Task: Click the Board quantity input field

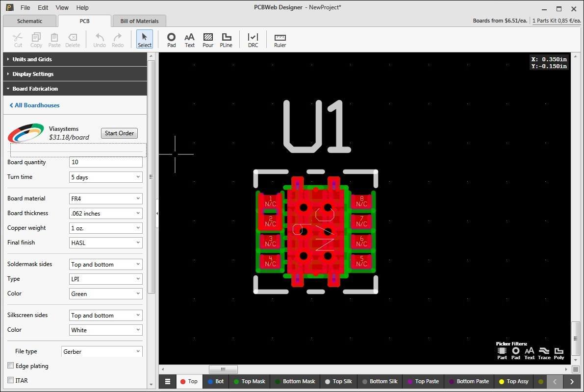Action: (x=106, y=162)
